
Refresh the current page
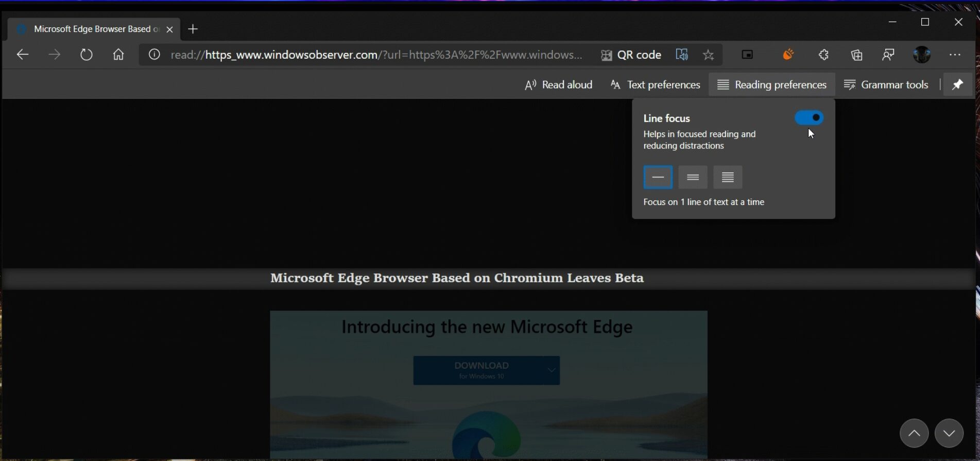(x=87, y=55)
